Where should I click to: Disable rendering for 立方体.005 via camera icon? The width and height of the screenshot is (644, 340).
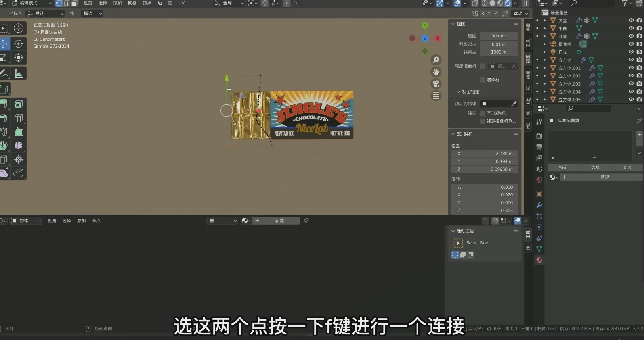point(639,99)
